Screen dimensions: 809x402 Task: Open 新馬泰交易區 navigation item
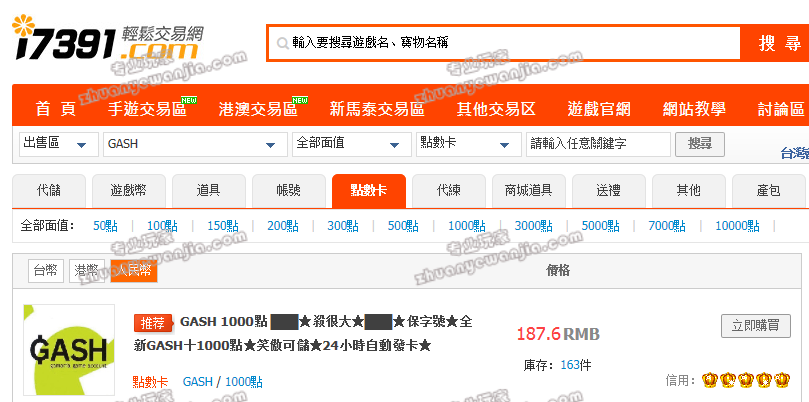(377, 109)
